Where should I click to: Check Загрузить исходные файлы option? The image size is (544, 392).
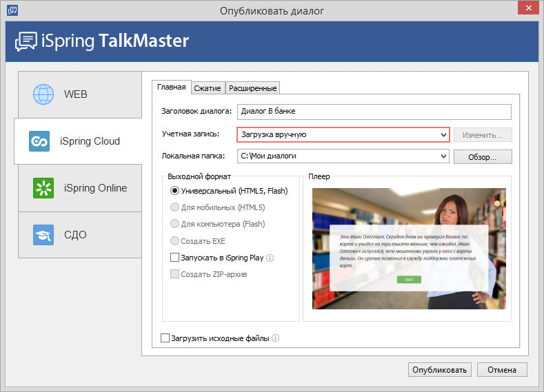coord(165,338)
